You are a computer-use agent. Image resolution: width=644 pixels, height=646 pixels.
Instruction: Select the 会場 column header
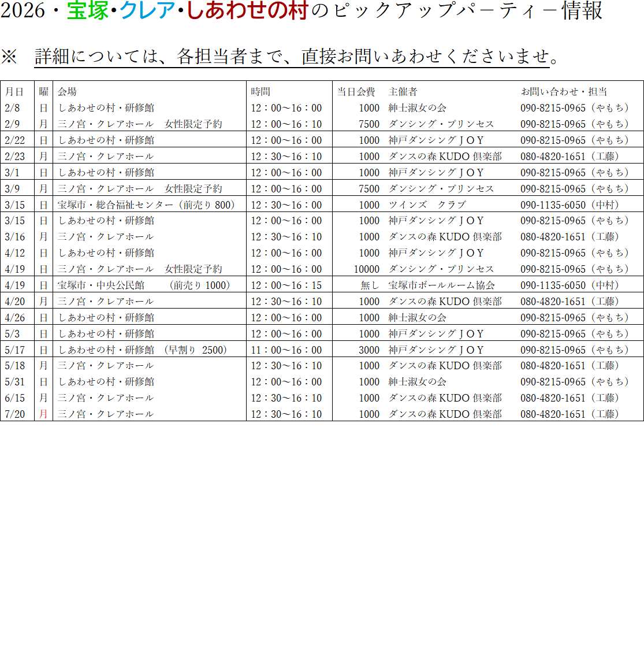[x=67, y=92]
